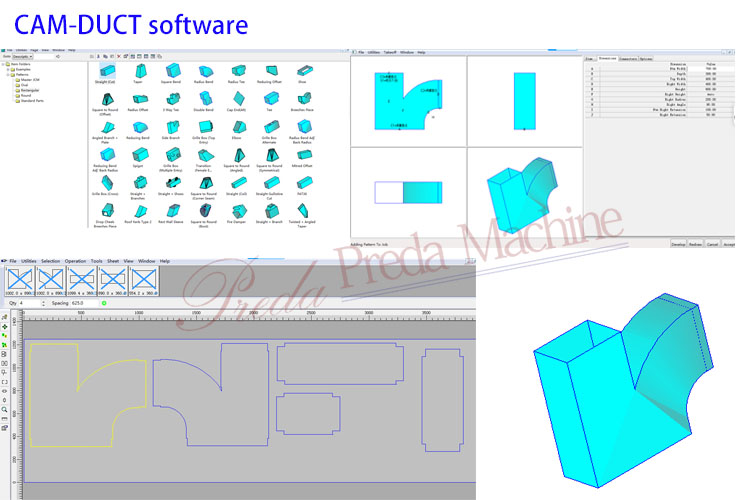The height and width of the screenshot is (500, 750).
Task: Open the Sheet menu in nesting window
Action: [113, 261]
